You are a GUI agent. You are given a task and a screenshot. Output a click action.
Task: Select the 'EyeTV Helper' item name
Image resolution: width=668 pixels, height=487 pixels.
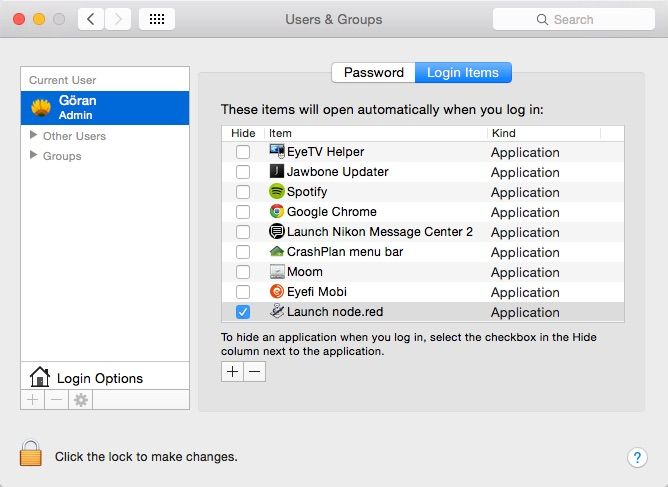pos(325,152)
